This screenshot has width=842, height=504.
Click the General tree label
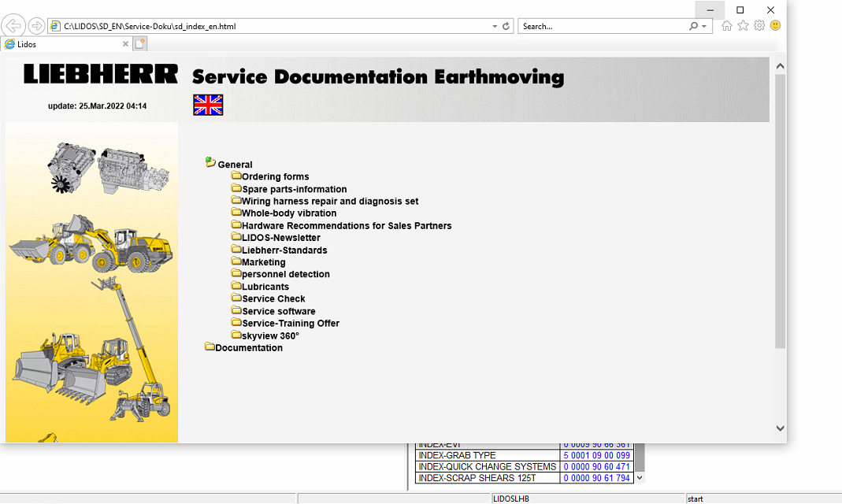[235, 165]
